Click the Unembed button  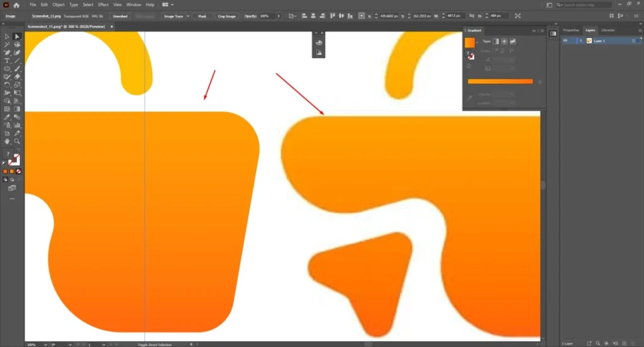pyautogui.click(x=120, y=16)
